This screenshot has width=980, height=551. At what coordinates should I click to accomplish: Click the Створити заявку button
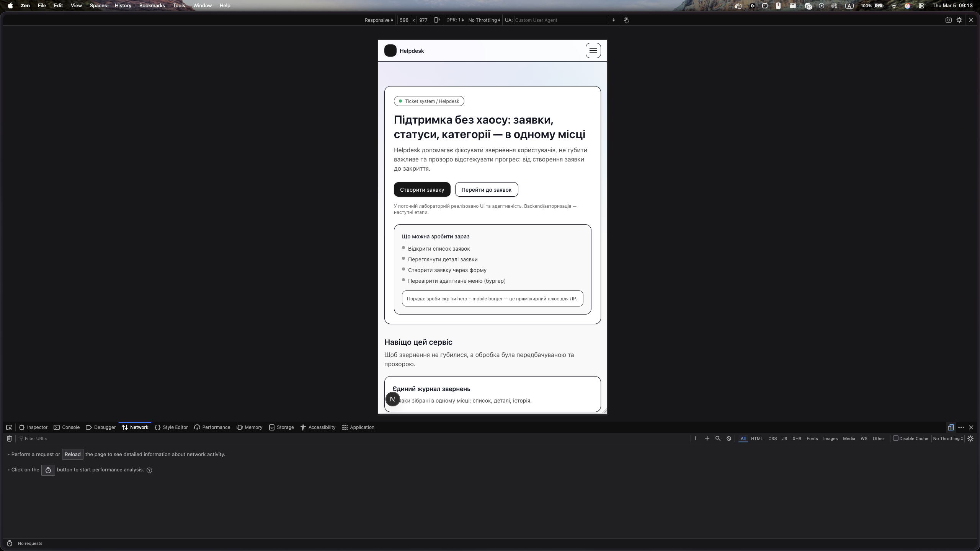422,189
